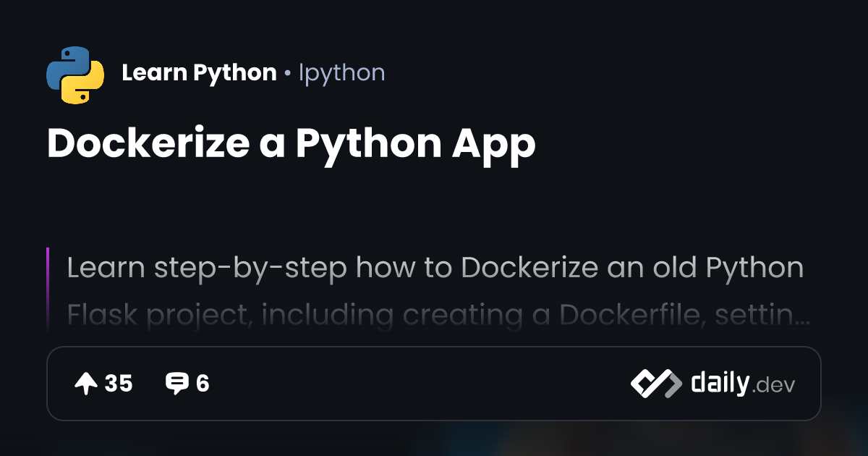The height and width of the screenshot is (456, 868).
Task: Click the upvote count 35
Action: (119, 384)
